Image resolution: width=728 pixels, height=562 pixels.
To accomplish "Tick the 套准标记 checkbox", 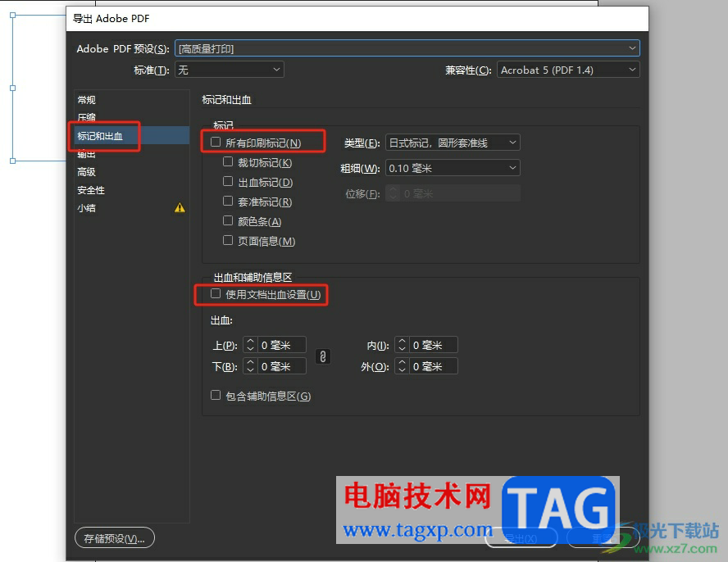I will pos(228,201).
